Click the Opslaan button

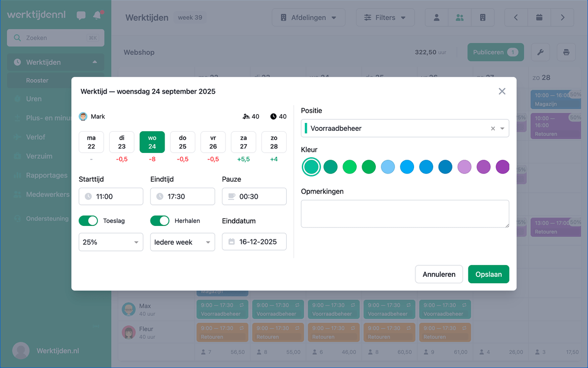click(488, 274)
